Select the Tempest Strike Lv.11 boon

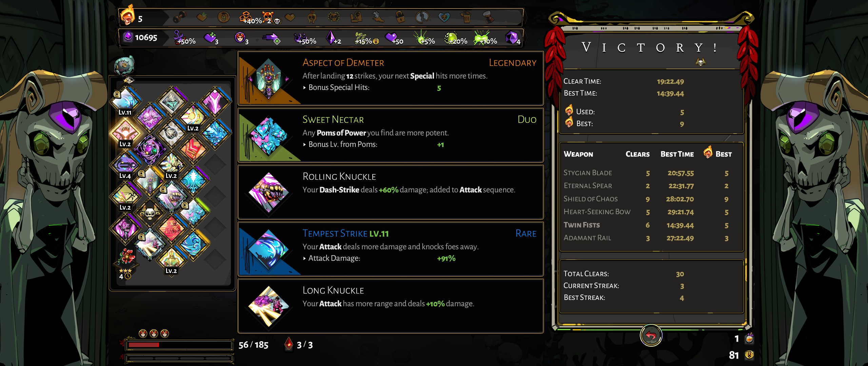coord(391,249)
